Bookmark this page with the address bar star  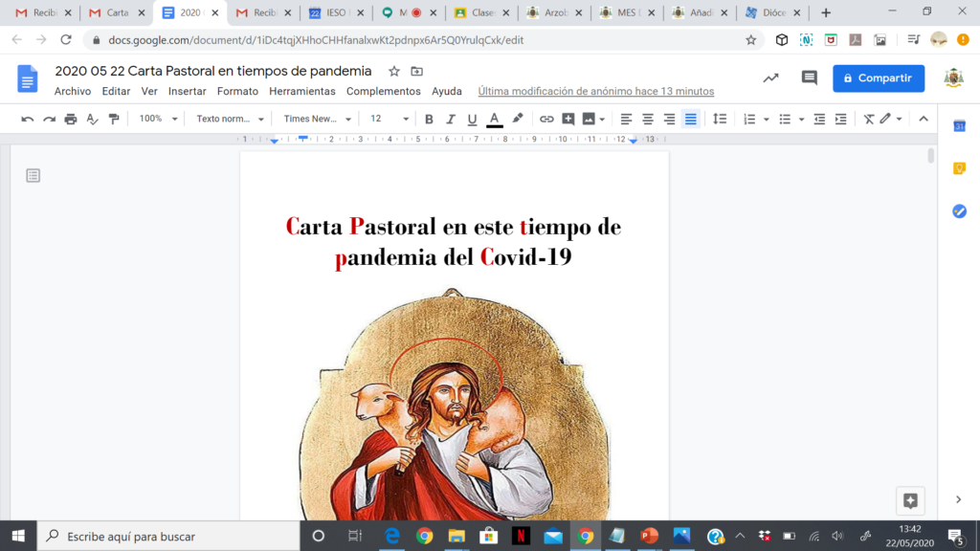[750, 40]
